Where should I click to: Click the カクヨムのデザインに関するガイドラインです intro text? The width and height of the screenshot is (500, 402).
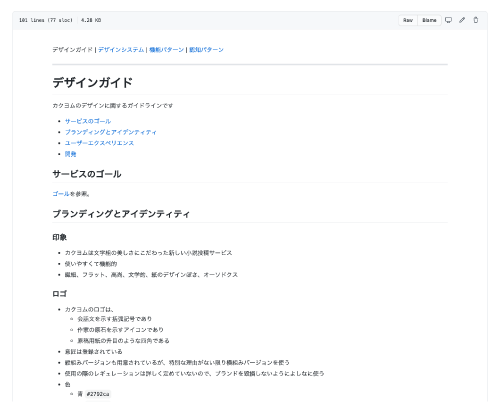(113, 106)
